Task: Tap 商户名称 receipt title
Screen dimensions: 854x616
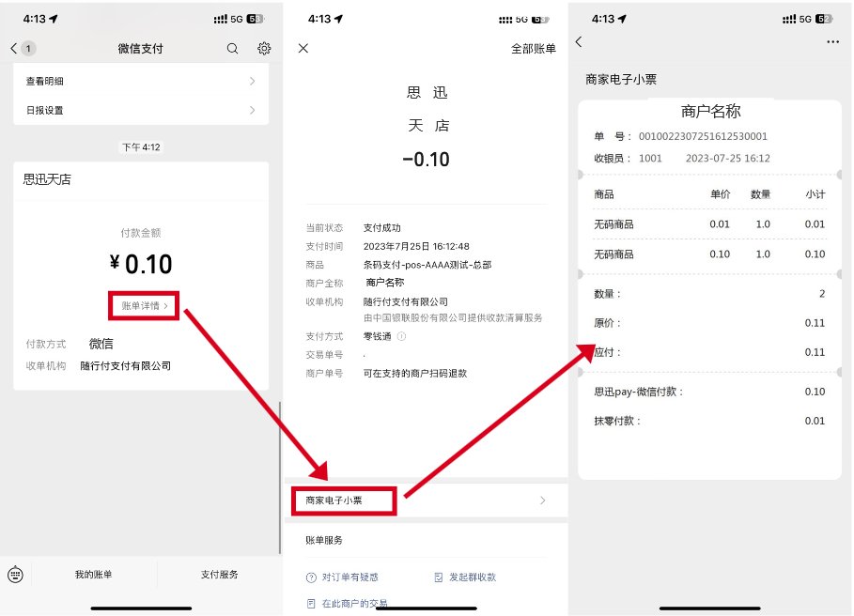Action: (711, 112)
